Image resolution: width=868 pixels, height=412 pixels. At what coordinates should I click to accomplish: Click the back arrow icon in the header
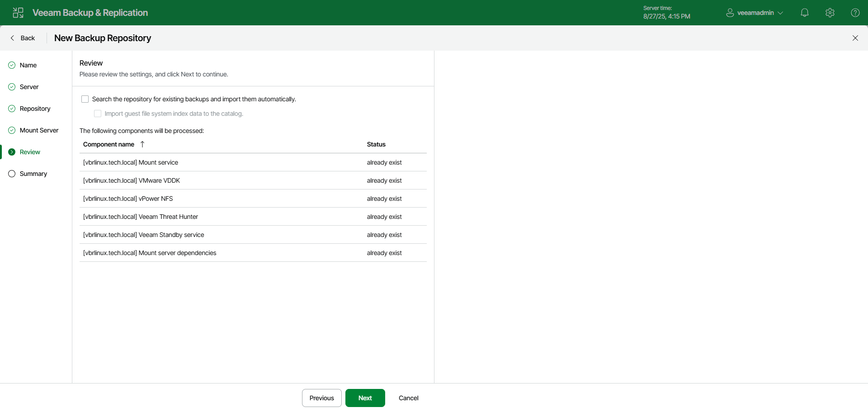12,38
